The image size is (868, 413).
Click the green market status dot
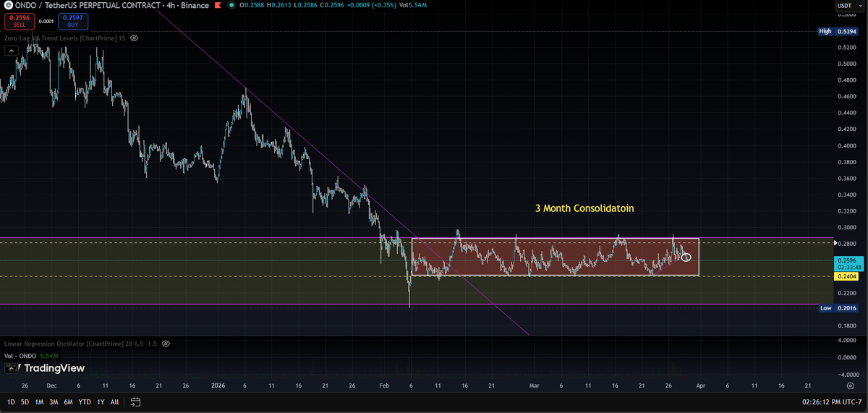[231, 6]
